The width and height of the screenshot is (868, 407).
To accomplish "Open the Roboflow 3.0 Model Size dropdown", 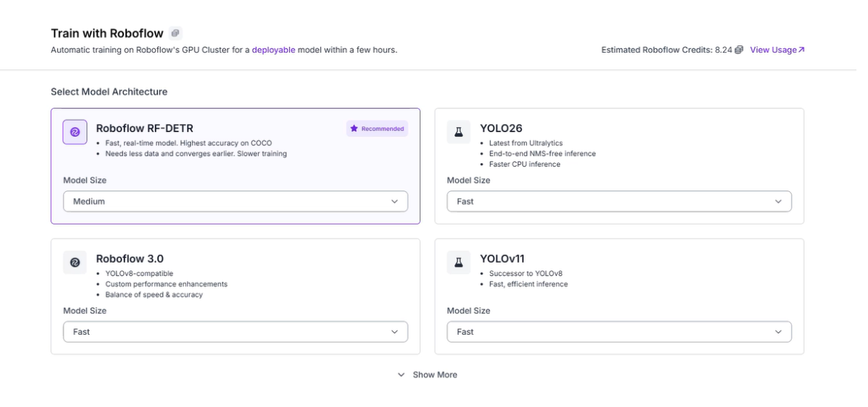I will coord(236,332).
